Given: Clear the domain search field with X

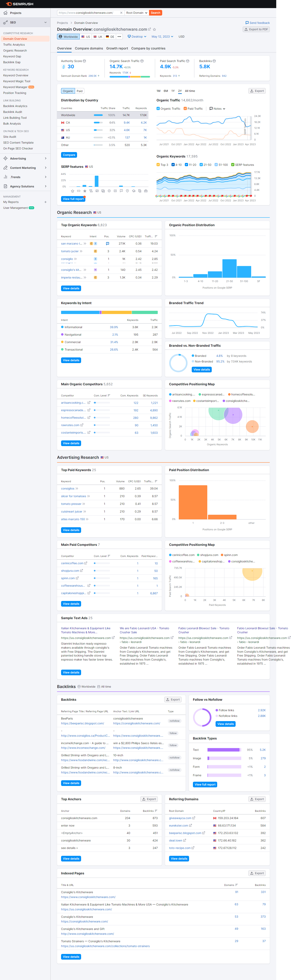Looking at the screenshot, I should click(121, 13).
